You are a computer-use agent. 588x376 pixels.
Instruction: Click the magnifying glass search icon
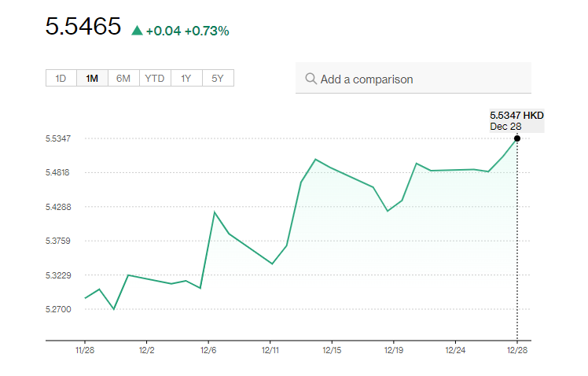pos(311,79)
